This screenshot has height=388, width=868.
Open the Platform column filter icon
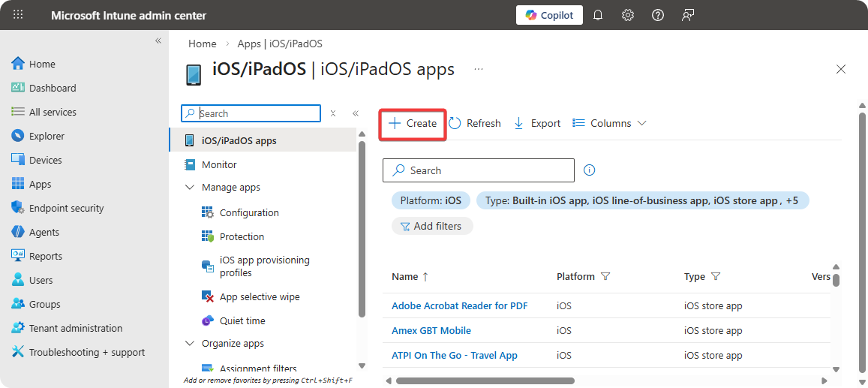click(x=605, y=276)
